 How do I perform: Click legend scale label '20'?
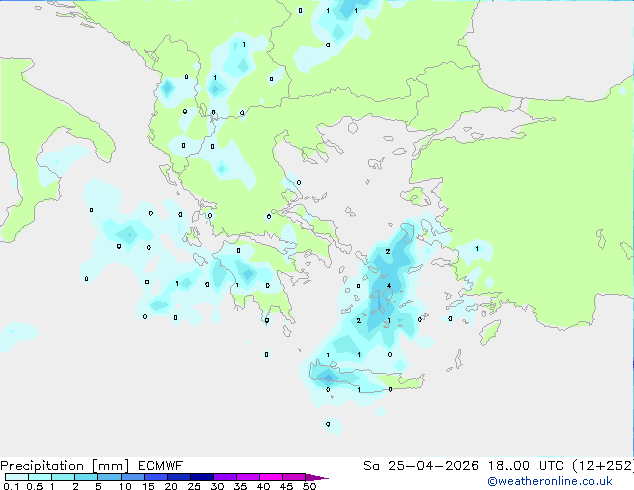point(171,486)
